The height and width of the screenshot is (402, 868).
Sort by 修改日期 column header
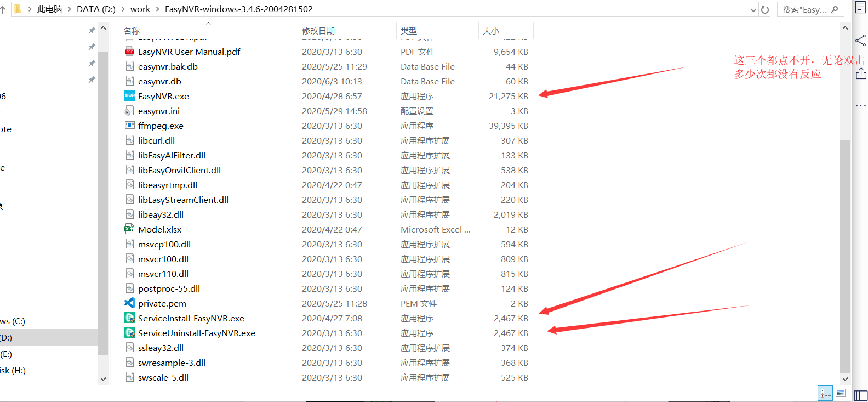pyautogui.click(x=318, y=31)
